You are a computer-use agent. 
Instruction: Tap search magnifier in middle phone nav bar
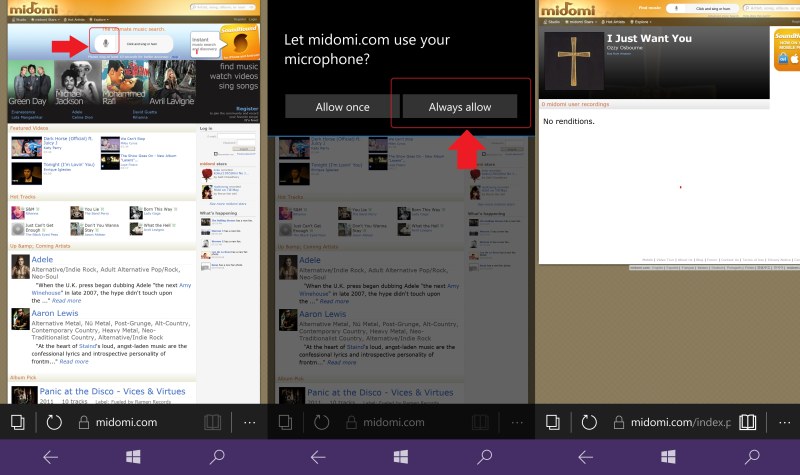tap(485, 457)
